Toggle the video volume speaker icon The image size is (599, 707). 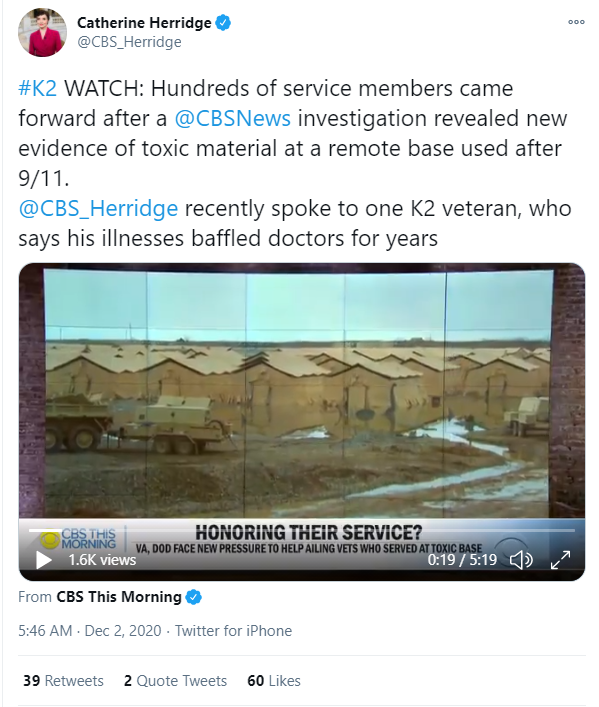[x=521, y=560]
